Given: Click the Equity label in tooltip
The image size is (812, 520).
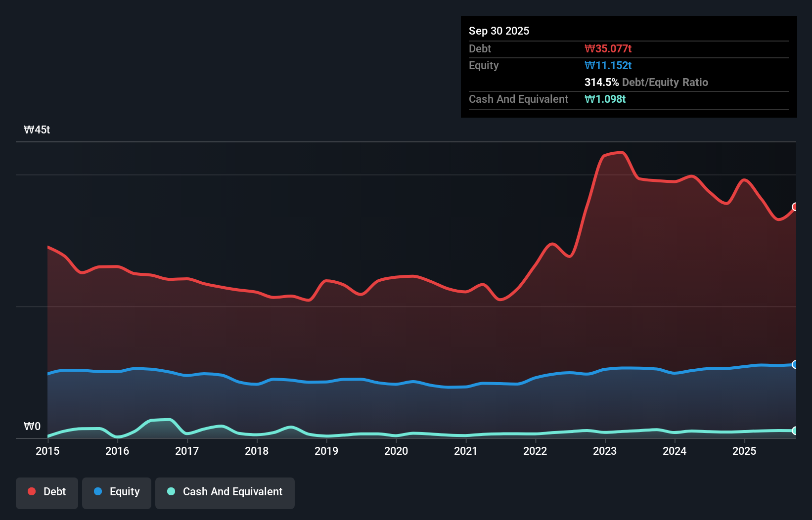Looking at the screenshot, I should [484, 65].
